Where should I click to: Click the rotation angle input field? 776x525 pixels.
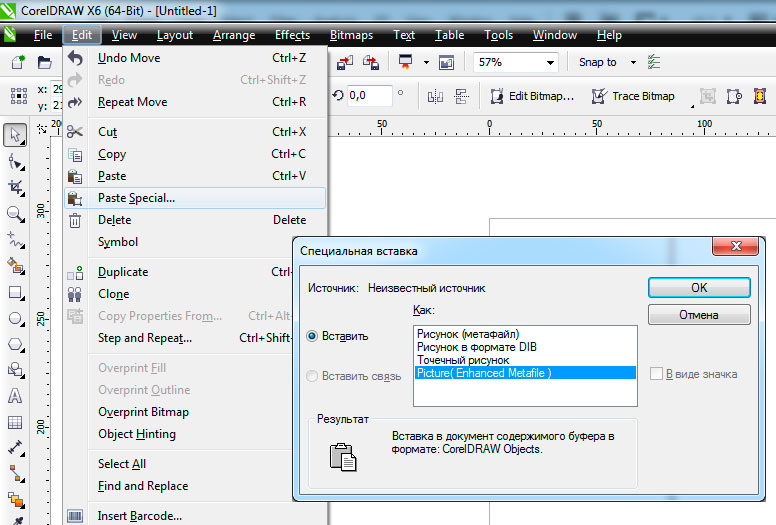pos(369,95)
